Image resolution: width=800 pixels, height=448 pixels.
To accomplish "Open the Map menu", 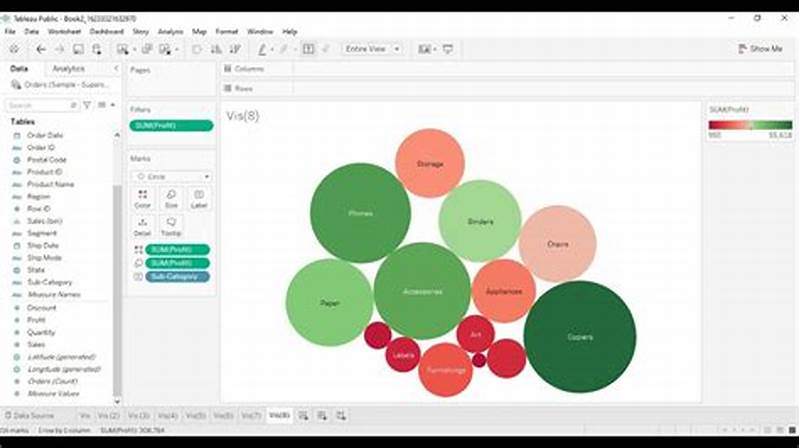I will click(199, 32).
